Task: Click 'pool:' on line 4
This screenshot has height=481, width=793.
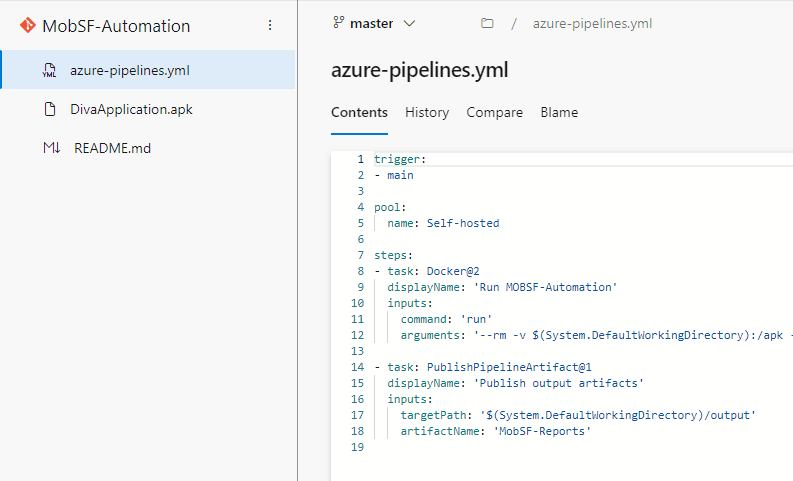Action: [x=390, y=207]
